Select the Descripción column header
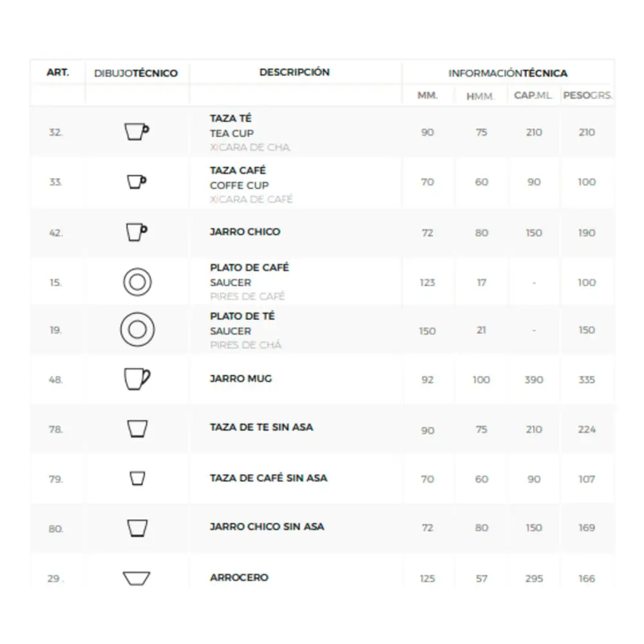 [x=294, y=72]
